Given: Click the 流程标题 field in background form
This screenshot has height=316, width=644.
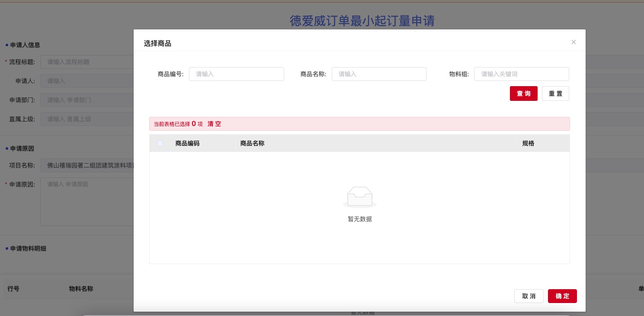Looking at the screenshot, I should [87, 62].
